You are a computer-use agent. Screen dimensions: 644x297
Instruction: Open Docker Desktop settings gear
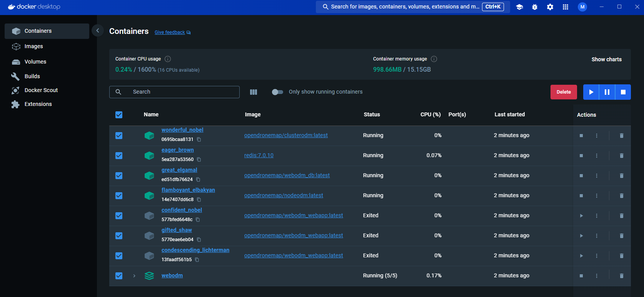click(x=550, y=7)
